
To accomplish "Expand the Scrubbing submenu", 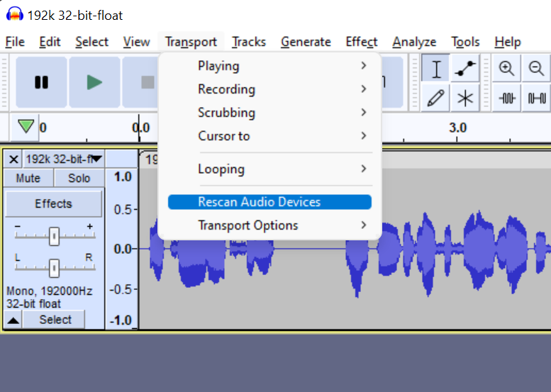I will pyautogui.click(x=269, y=113).
